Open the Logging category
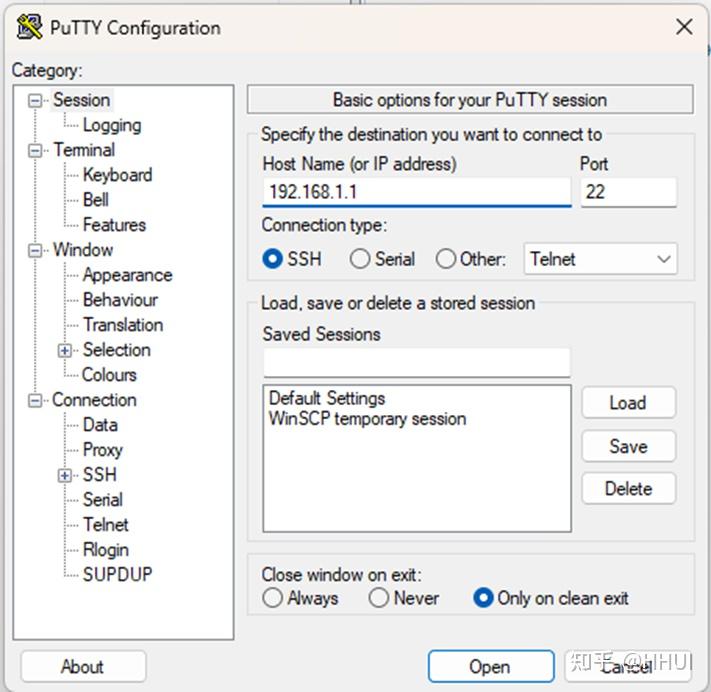The height and width of the screenshot is (692, 711). point(111,125)
